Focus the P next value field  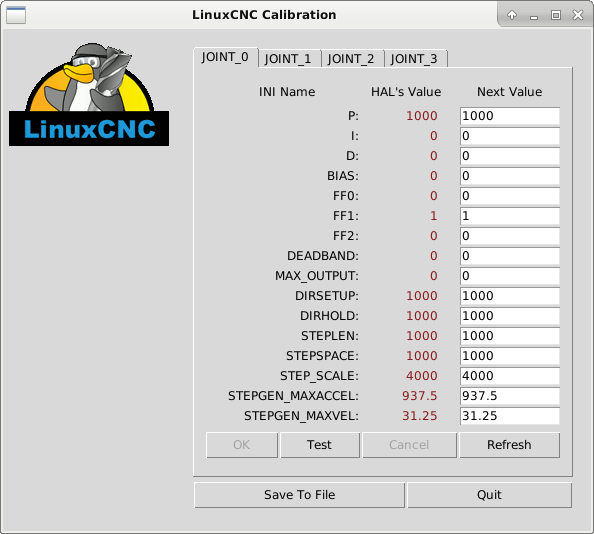pyautogui.click(x=510, y=116)
